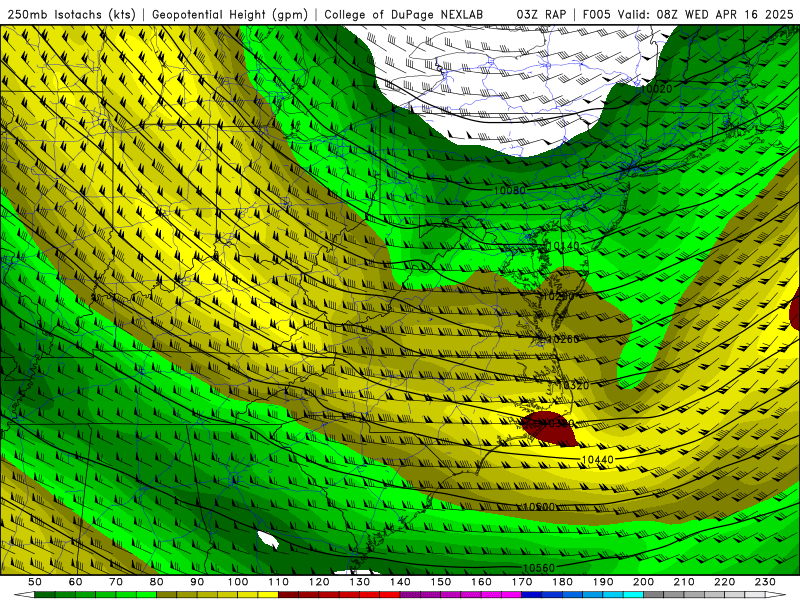Click the 210 legend value
The image size is (800, 600).
(x=684, y=582)
